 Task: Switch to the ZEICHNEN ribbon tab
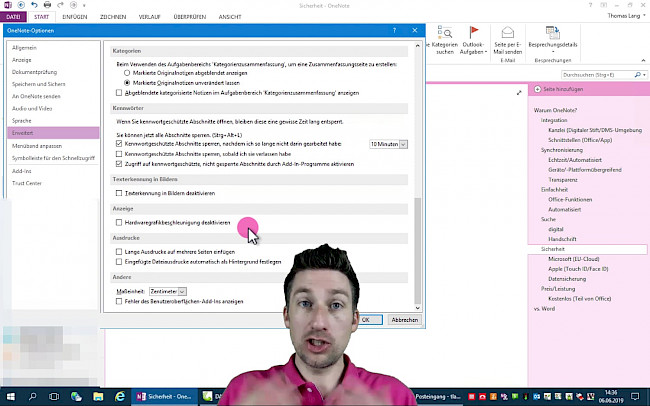(x=113, y=17)
